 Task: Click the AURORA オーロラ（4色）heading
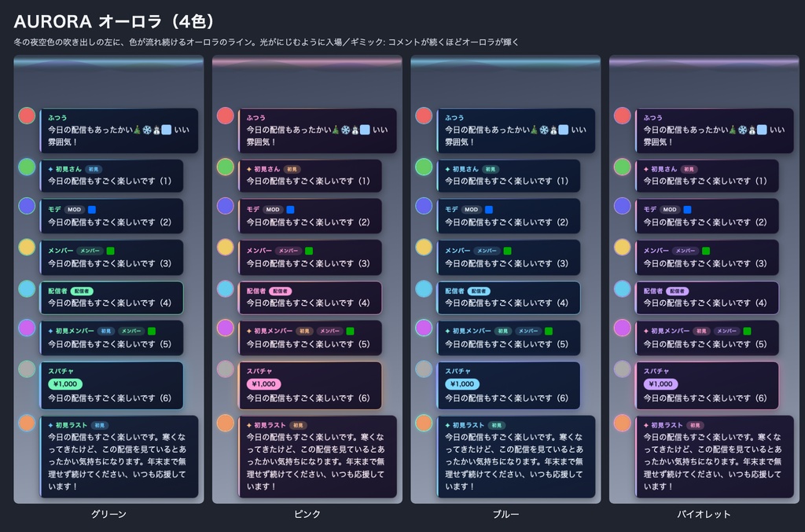coord(114,21)
